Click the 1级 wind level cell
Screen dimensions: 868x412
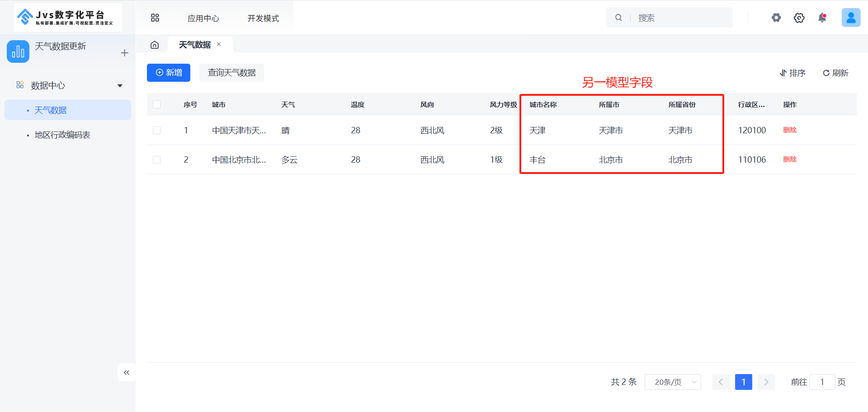pyautogui.click(x=496, y=159)
